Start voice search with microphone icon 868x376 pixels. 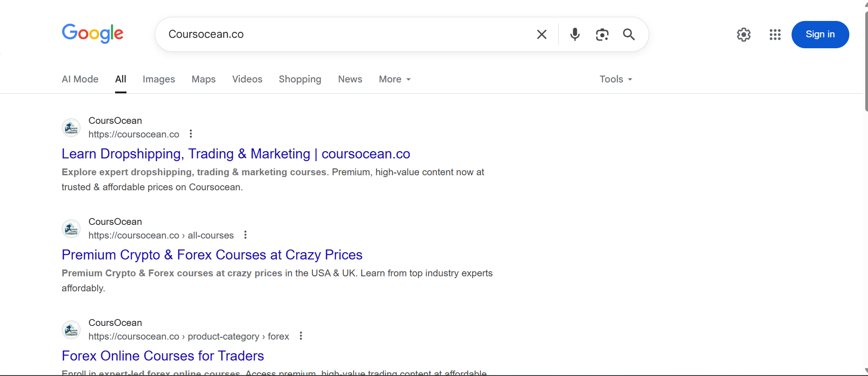click(x=575, y=35)
